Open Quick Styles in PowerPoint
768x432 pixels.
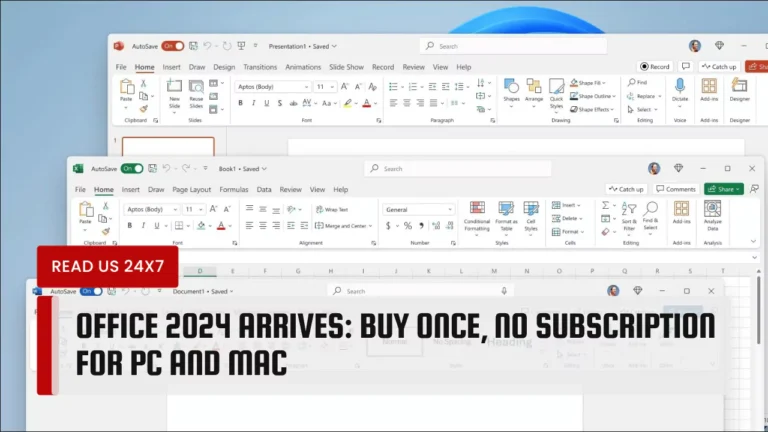pyautogui.click(x=556, y=94)
